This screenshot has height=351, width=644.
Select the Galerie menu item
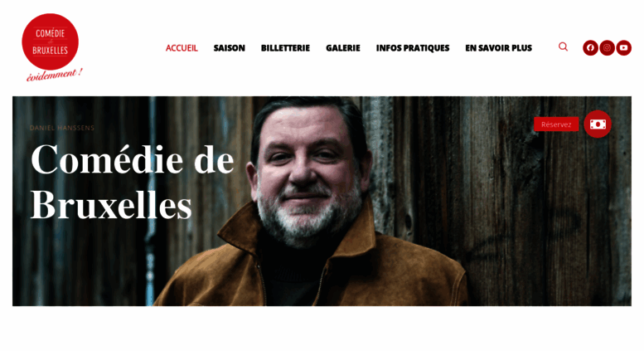(x=343, y=48)
